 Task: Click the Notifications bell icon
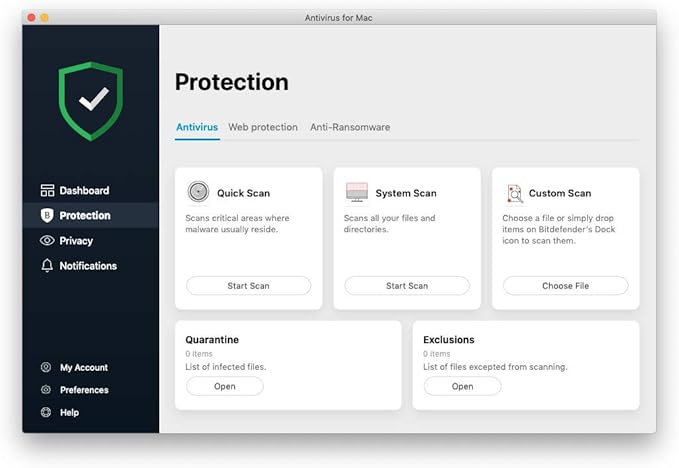point(47,266)
